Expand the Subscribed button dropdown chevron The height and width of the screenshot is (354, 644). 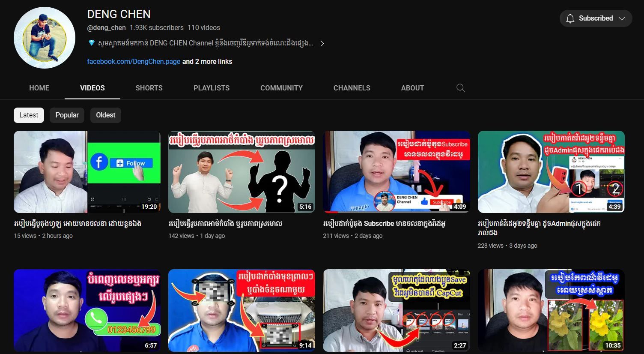click(x=622, y=18)
